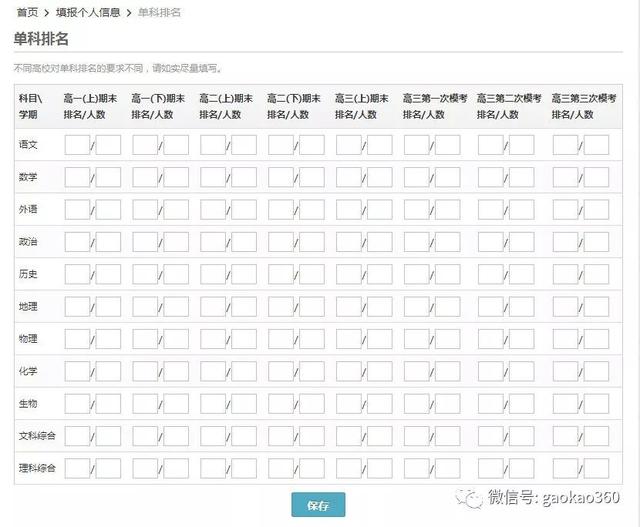Click 化学 rank field for 高二(下)期末

pos(281,371)
